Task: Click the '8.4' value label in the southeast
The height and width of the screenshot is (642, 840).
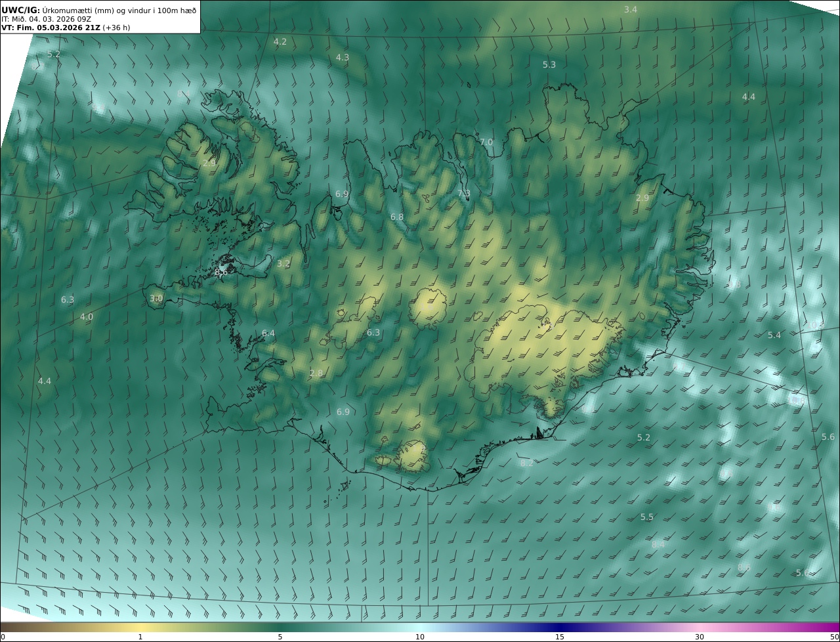Action: click(x=658, y=544)
